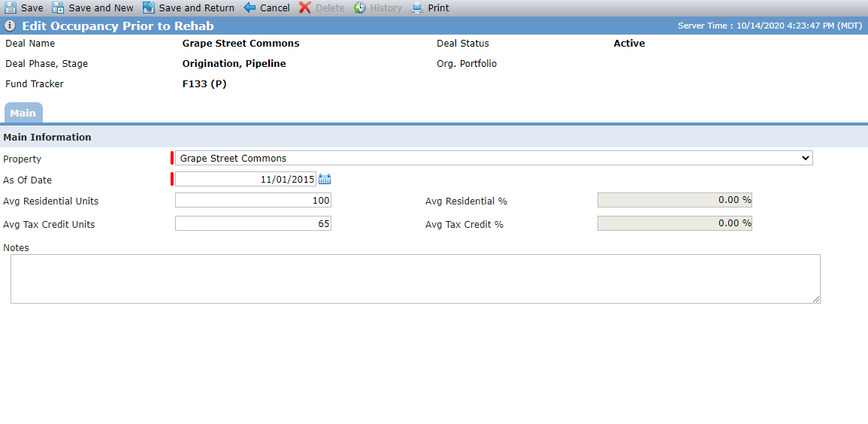Click the History clock icon

(x=360, y=8)
